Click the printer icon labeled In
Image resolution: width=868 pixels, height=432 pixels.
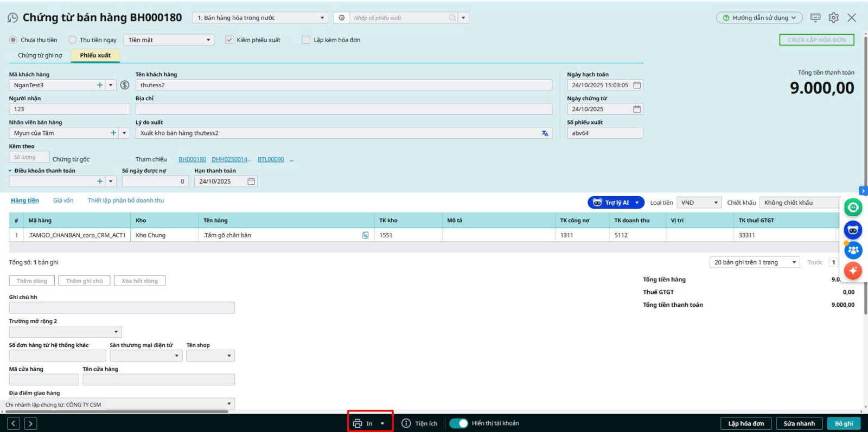(x=358, y=423)
